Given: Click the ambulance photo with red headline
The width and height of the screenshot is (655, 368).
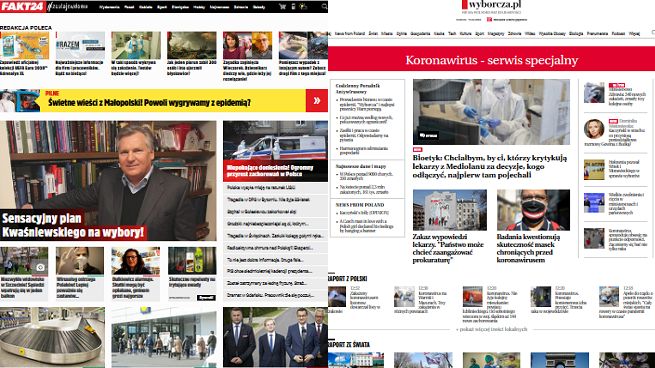Looking at the screenshot, I should tap(275, 151).
